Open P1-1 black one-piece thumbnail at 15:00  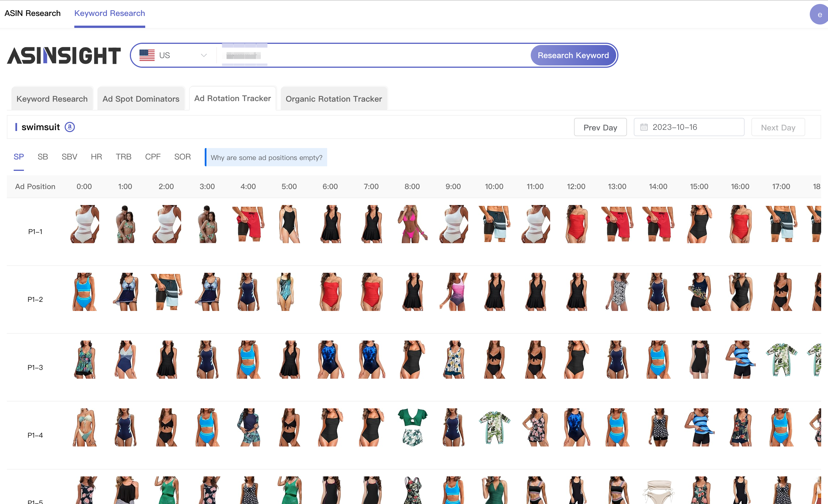coord(699,224)
